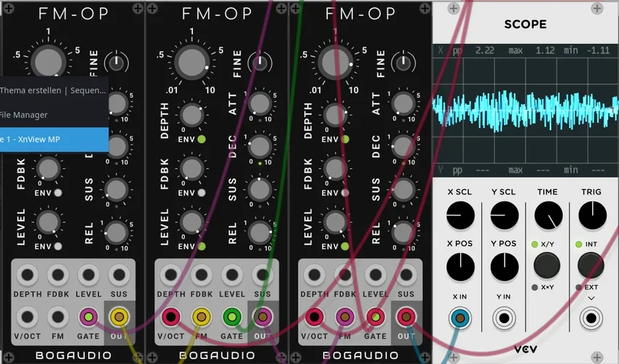Click the LEVEL knob on first FM-OP
The height and width of the screenshot is (364, 619).
(x=48, y=222)
